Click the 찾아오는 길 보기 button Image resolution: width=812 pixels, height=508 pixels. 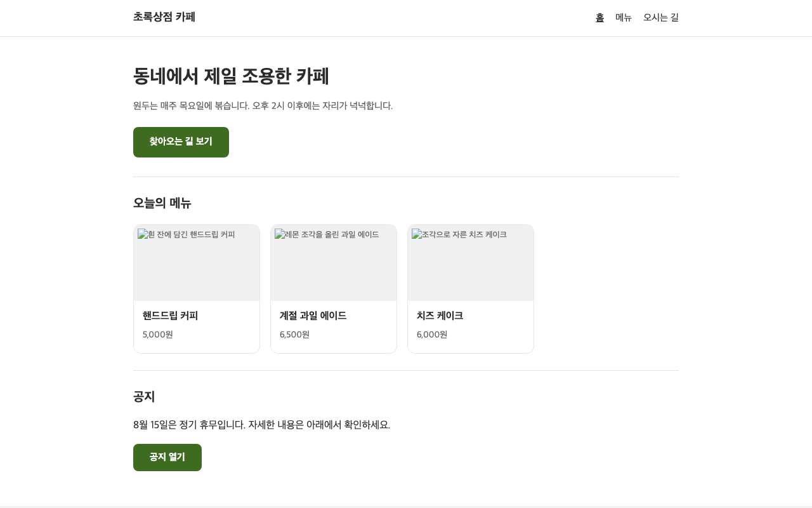click(x=181, y=142)
